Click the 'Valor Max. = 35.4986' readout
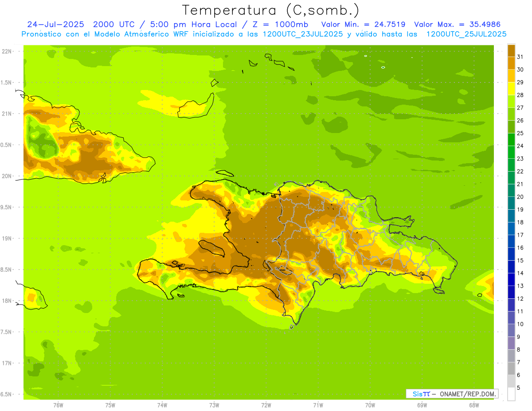 tap(457, 24)
